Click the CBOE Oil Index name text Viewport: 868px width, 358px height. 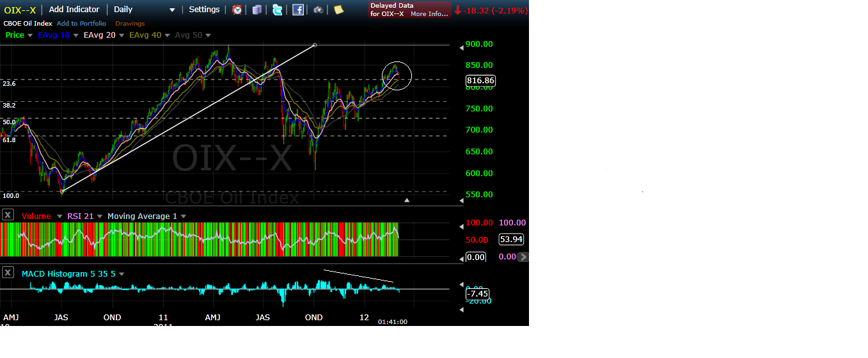pos(28,24)
